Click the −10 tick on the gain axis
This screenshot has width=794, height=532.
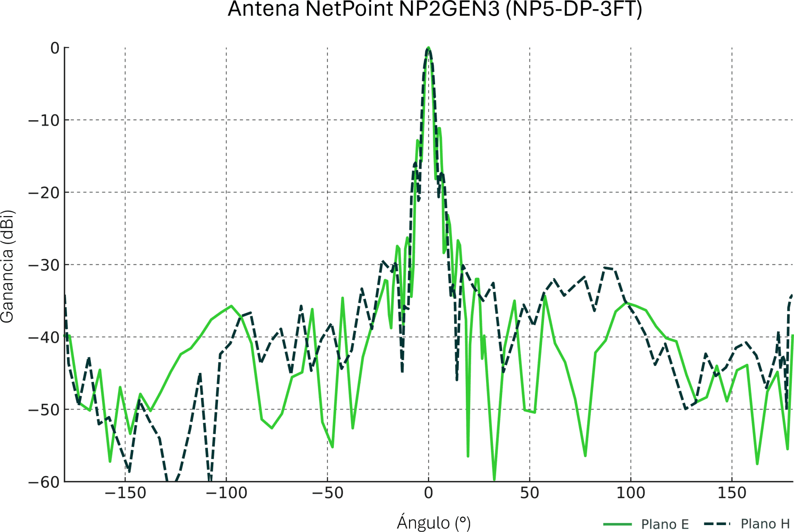pyautogui.click(x=44, y=120)
